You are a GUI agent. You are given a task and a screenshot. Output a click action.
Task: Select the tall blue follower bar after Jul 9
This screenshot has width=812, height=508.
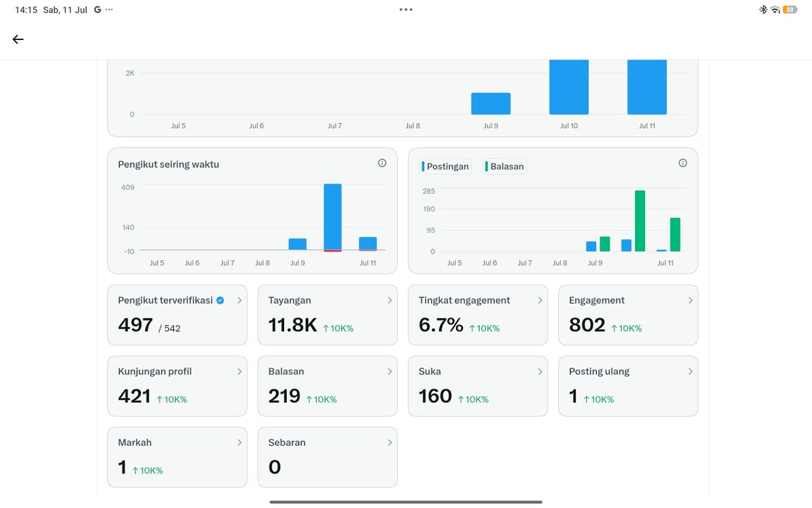click(x=333, y=217)
